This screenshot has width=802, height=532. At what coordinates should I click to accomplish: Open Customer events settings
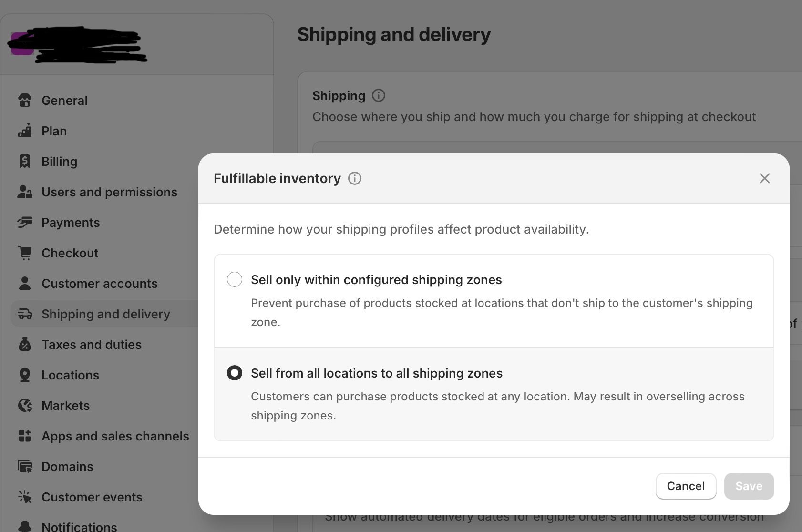coord(92,497)
